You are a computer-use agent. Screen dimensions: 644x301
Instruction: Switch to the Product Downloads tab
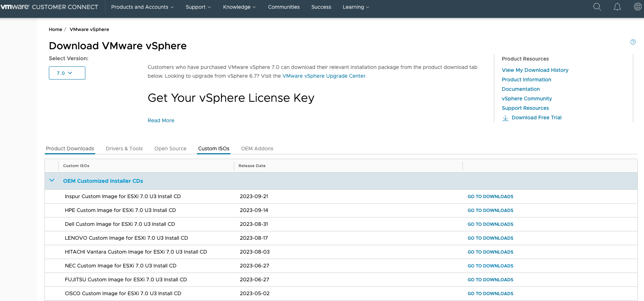click(70, 148)
